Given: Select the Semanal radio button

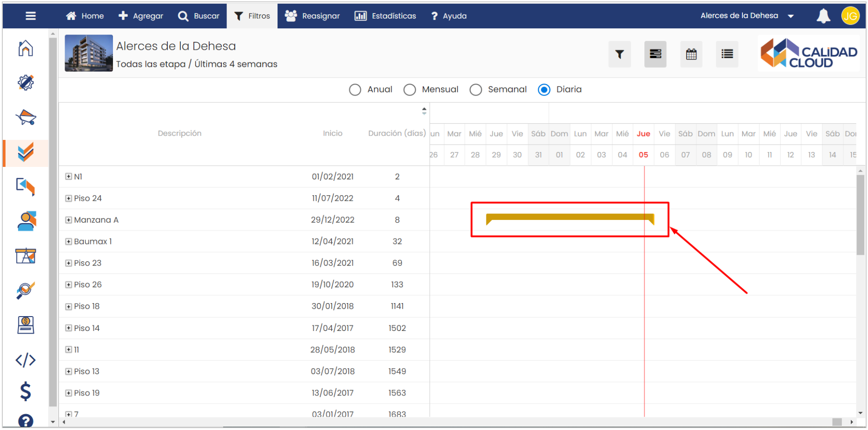Looking at the screenshot, I should pyautogui.click(x=476, y=90).
